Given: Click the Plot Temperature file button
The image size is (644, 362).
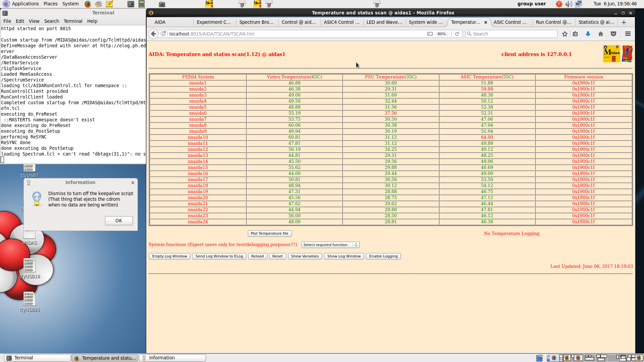Looking at the screenshot, I should (269, 234).
